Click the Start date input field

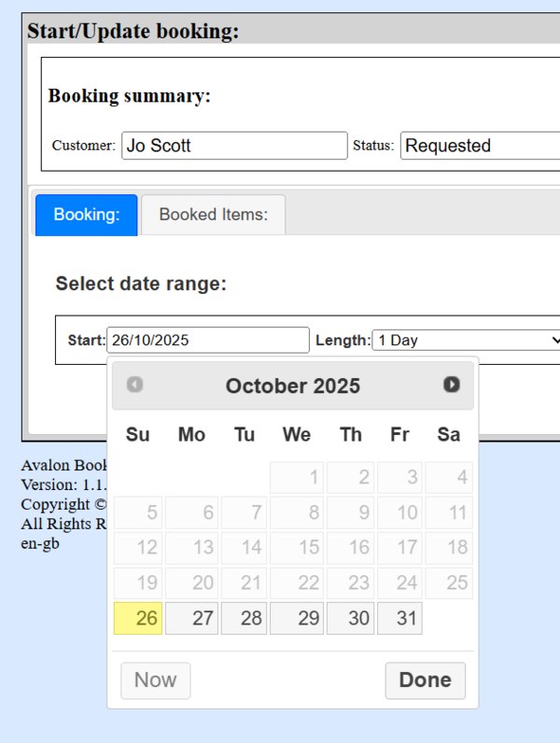[207, 340]
